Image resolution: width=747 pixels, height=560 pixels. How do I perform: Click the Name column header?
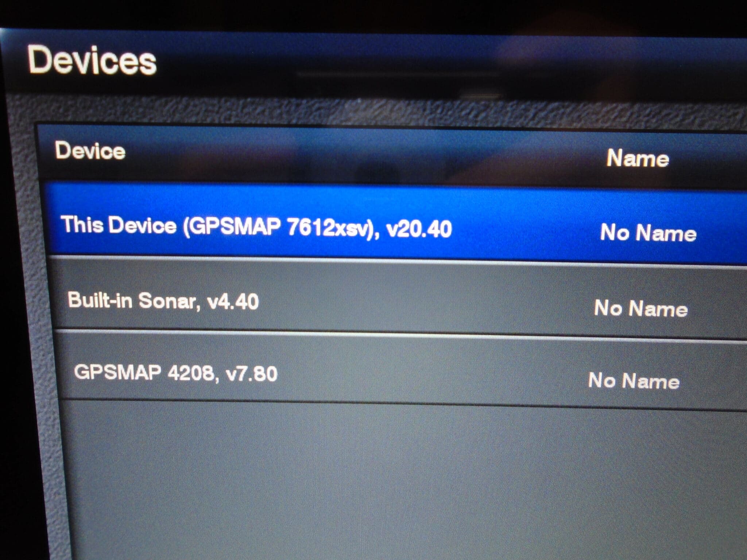tap(638, 158)
